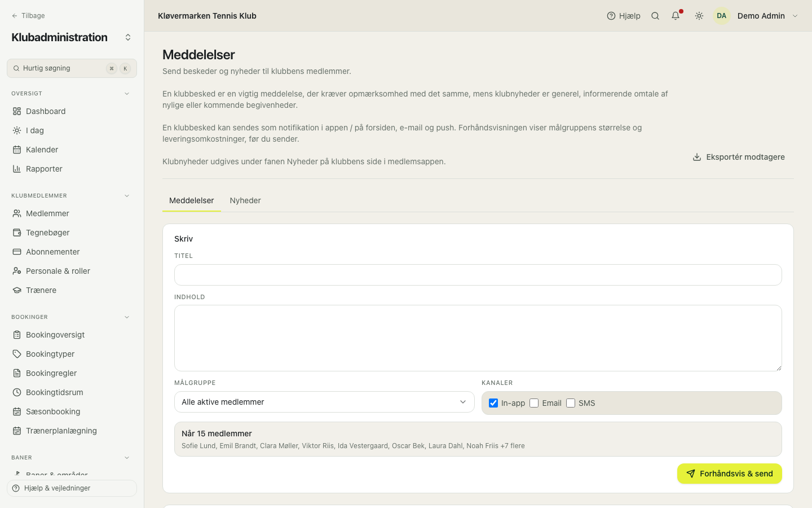
Task: Enable the Email channel checkbox
Action: coord(534,403)
